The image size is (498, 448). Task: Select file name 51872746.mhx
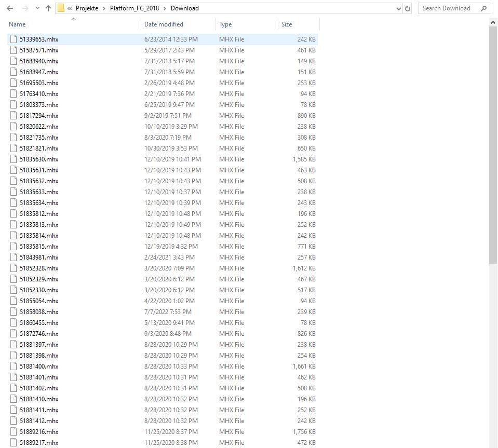(39, 334)
